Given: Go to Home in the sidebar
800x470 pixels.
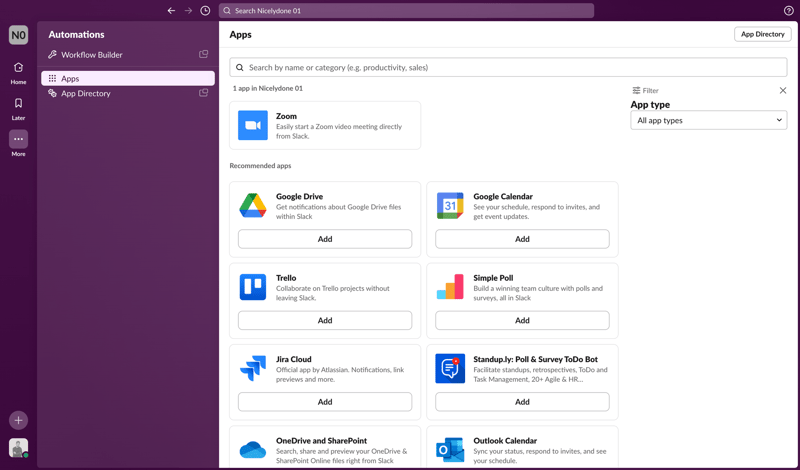Looking at the screenshot, I should (18, 72).
